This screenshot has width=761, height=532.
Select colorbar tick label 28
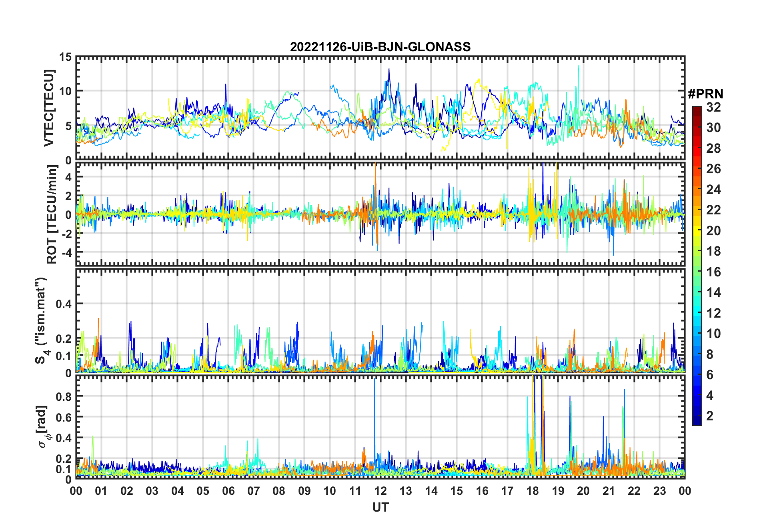coord(713,148)
